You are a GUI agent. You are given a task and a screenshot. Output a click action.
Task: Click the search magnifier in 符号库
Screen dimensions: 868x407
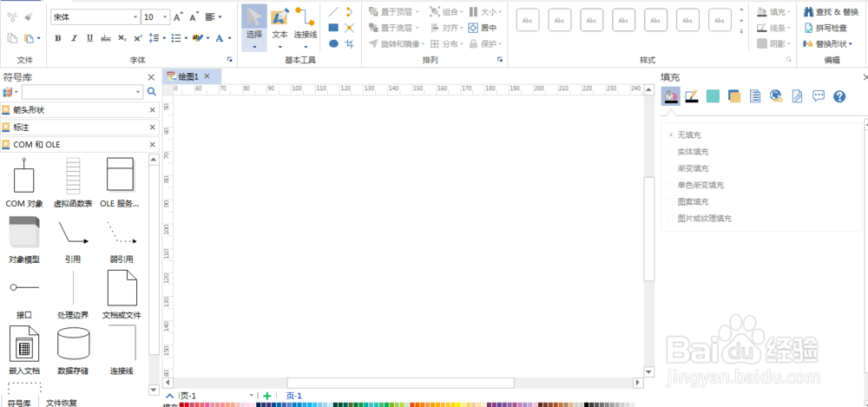pyautogui.click(x=151, y=92)
